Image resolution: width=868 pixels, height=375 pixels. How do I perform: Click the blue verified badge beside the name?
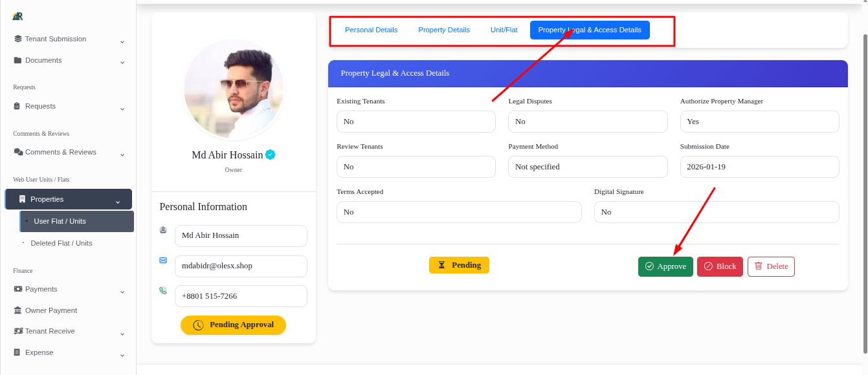point(271,155)
